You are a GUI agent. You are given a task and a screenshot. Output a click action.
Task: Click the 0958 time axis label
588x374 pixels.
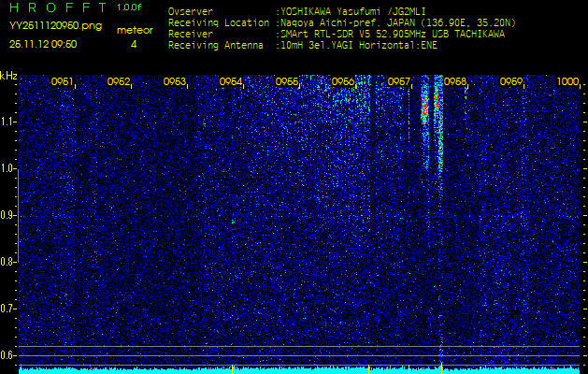pos(455,81)
